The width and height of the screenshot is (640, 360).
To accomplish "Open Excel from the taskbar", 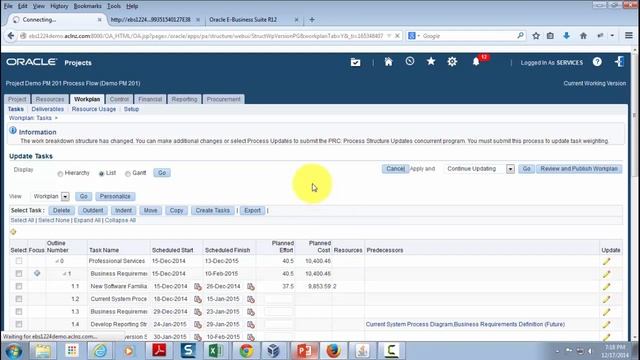I will [x=216, y=351].
